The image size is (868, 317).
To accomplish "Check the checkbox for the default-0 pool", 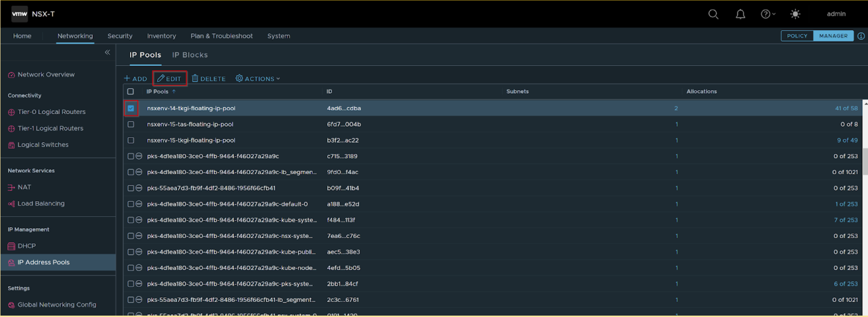I will click(x=131, y=204).
